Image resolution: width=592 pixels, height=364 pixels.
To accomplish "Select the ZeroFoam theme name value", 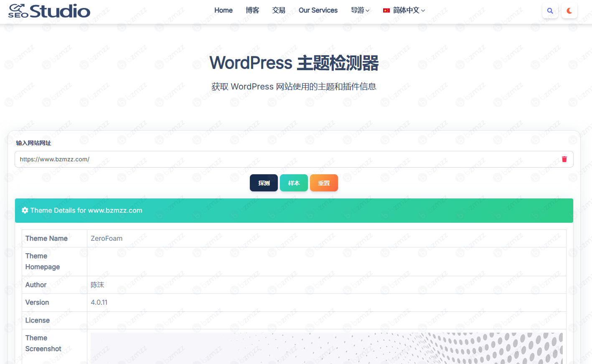I will tap(107, 239).
